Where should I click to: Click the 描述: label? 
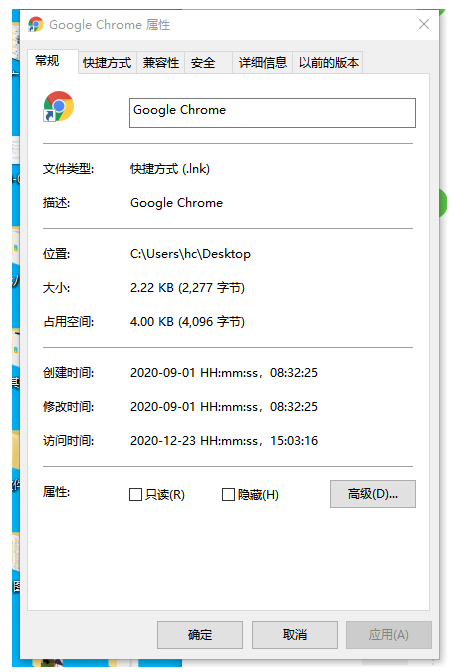tap(56, 203)
